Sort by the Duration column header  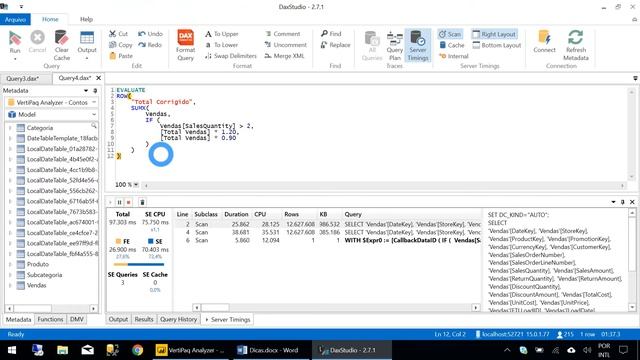(x=236, y=214)
